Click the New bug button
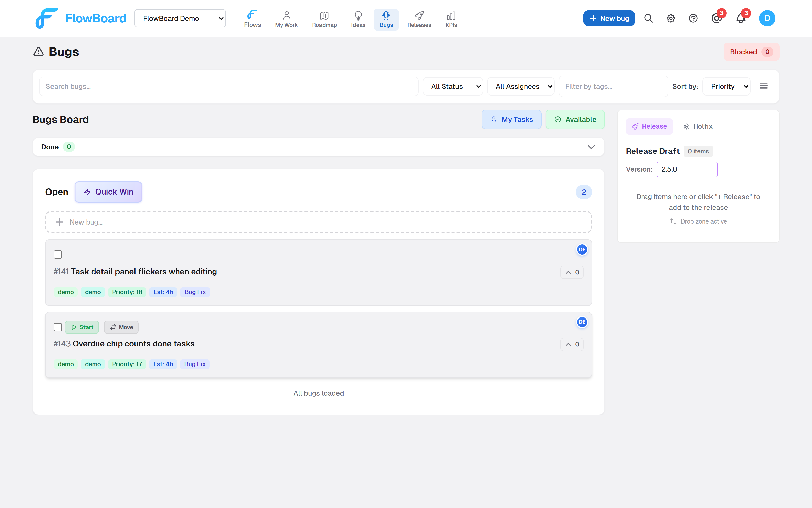The image size is (812, 508). click(609, 18)
